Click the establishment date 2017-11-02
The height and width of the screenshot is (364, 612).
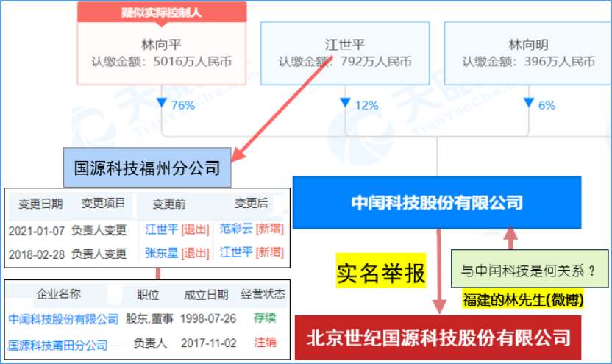tap(208, 343)
